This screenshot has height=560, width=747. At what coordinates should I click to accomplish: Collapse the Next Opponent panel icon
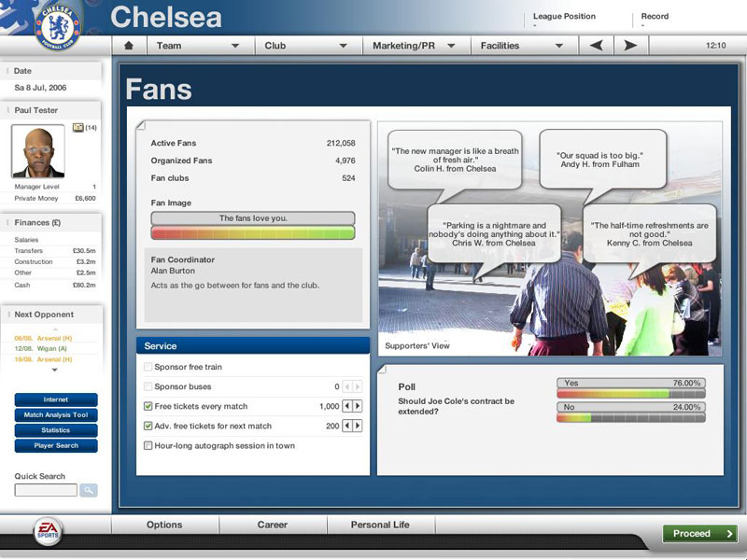(9, 315)
